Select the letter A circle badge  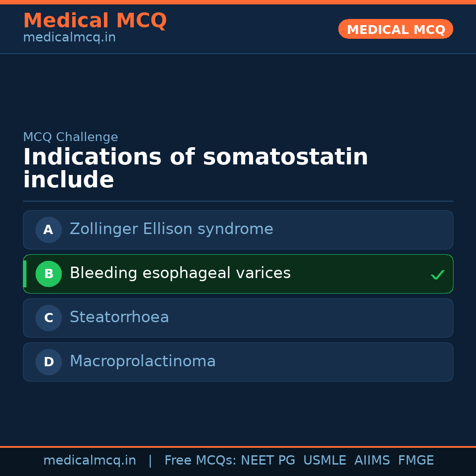coord(48,230)
